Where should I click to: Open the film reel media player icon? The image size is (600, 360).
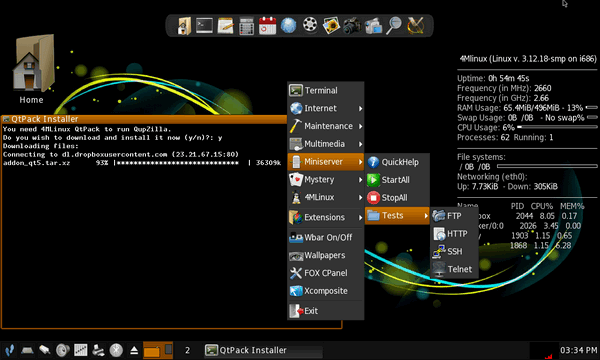pyautogui.click(x=310, y=25)
